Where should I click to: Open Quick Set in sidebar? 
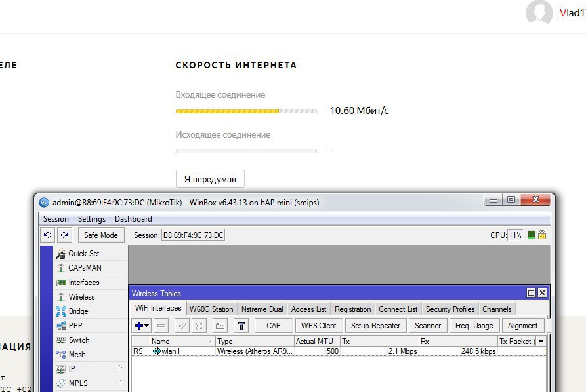click(x=91, y=254)
